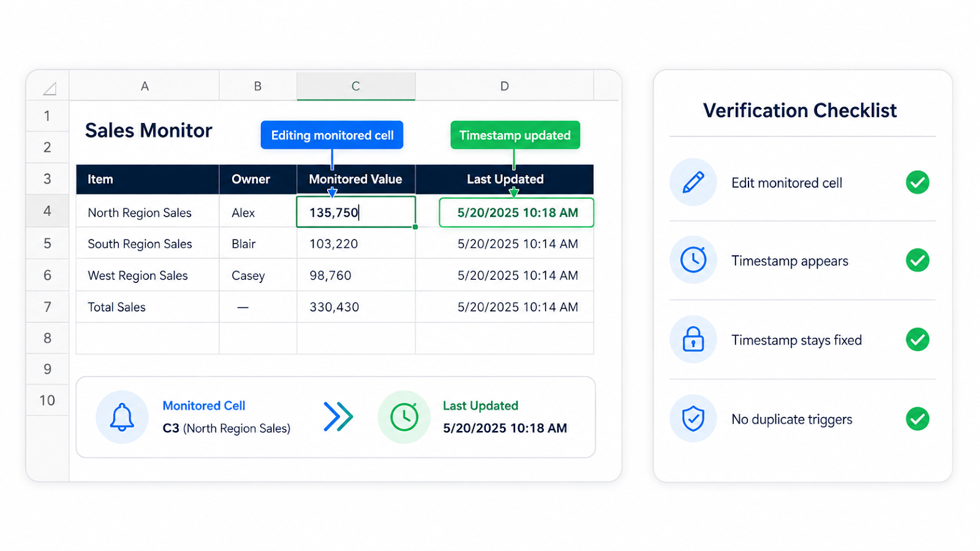This screenshot has width=980, height=551.
Task: Click the Monitored Value header cell
Action: point(356,179)
